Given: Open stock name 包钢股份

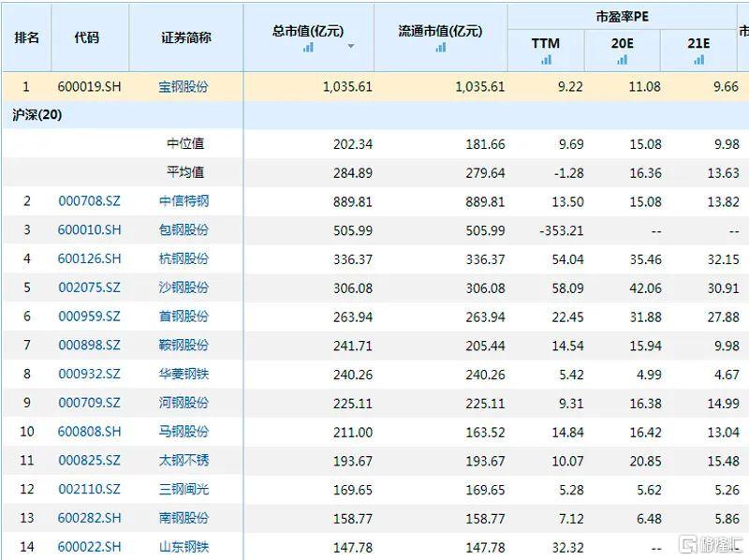Looking at the screenshot, I should point(184,229).
